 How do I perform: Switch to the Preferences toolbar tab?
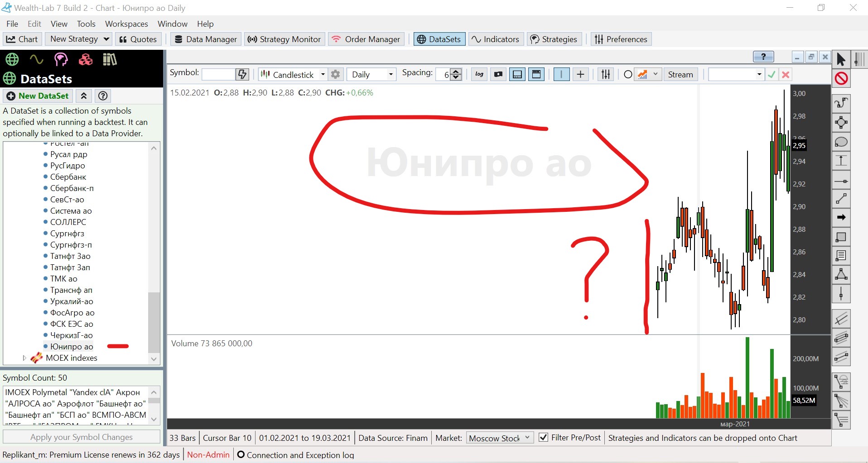(x=621, y=39)
